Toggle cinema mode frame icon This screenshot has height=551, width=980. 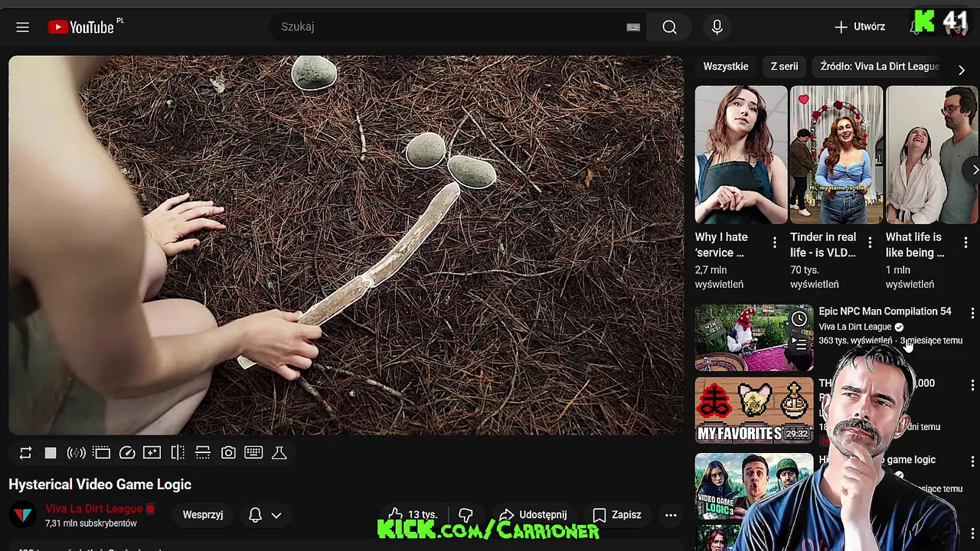click(x=102, y=453)
